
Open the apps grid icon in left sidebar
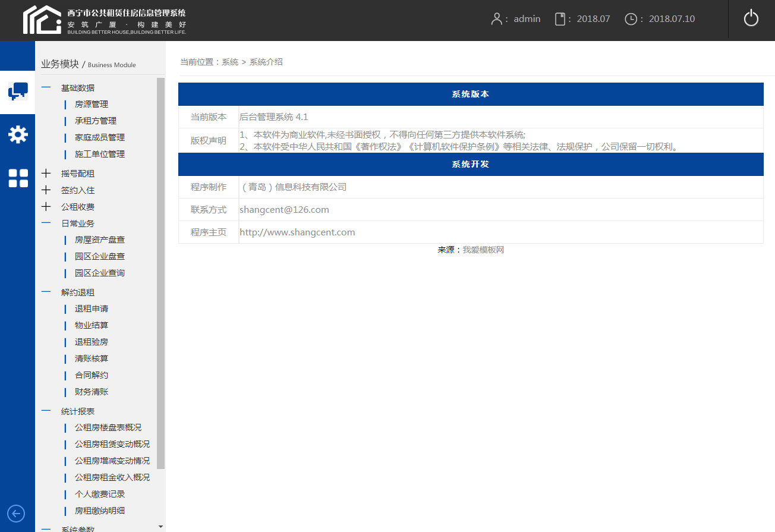tap(18, 178)
